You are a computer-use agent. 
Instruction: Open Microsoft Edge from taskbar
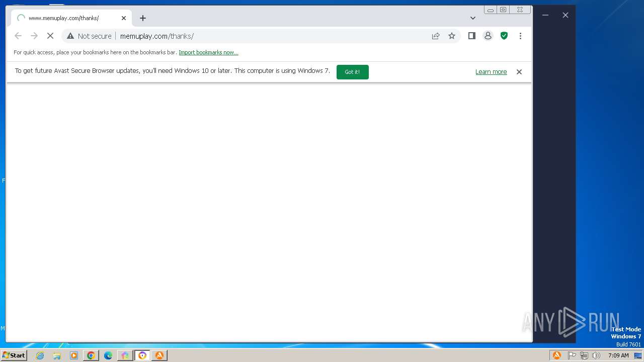pyautogui.click(x=108, y=355)
